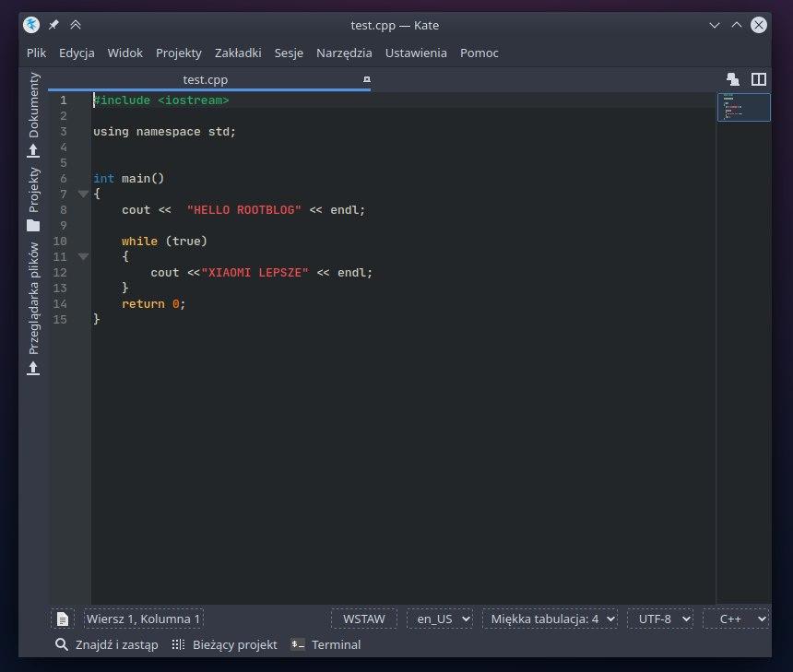Open the Terminal panel

point(326,644)
